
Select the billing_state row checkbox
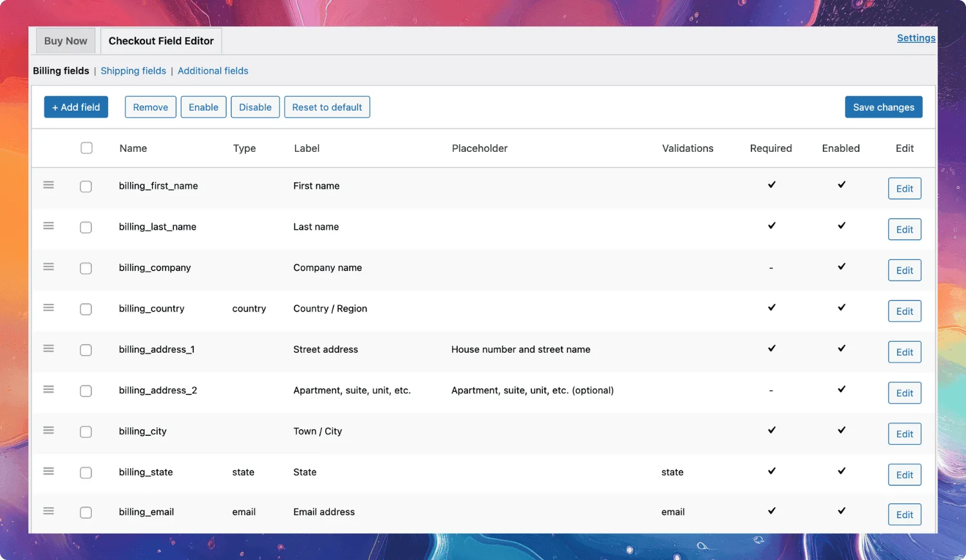coord(86,472)
